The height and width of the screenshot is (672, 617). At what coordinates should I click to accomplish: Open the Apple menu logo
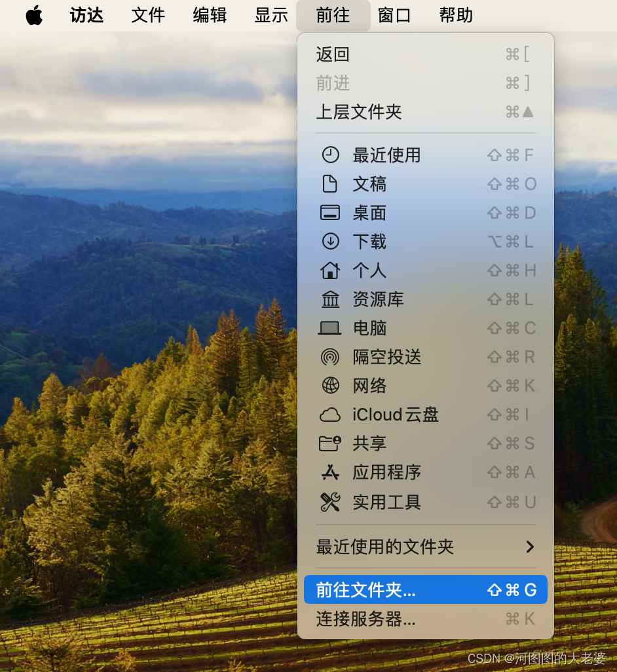(34, 16)
